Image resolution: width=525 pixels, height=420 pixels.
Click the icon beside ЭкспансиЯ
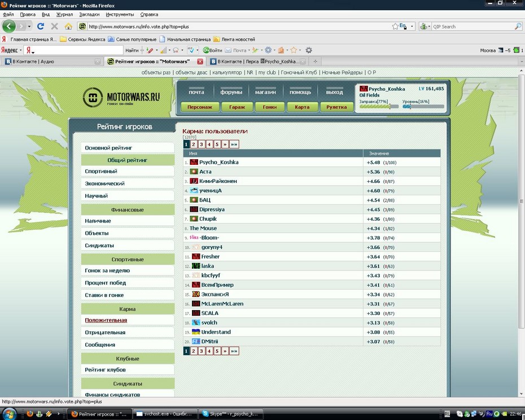(x=196, y=294)
